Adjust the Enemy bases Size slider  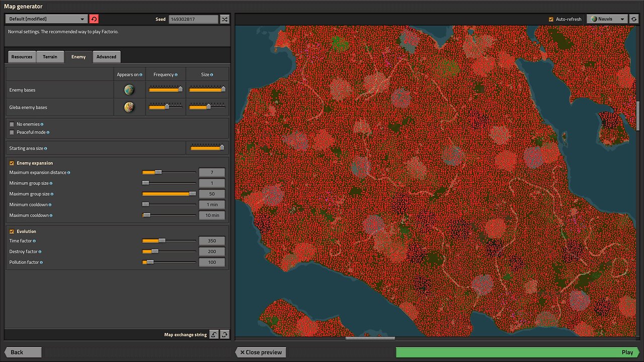tap(207, 90)
